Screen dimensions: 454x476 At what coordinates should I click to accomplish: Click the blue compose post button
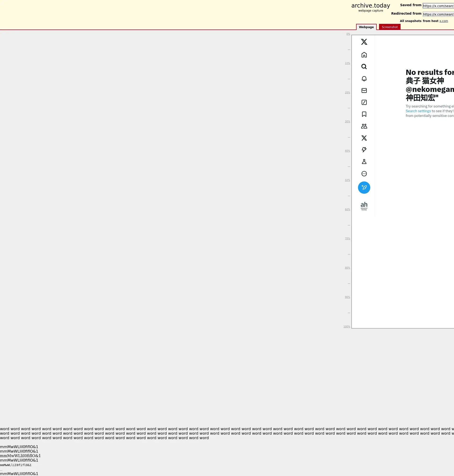pyautogui.click(x=364, y=187)
